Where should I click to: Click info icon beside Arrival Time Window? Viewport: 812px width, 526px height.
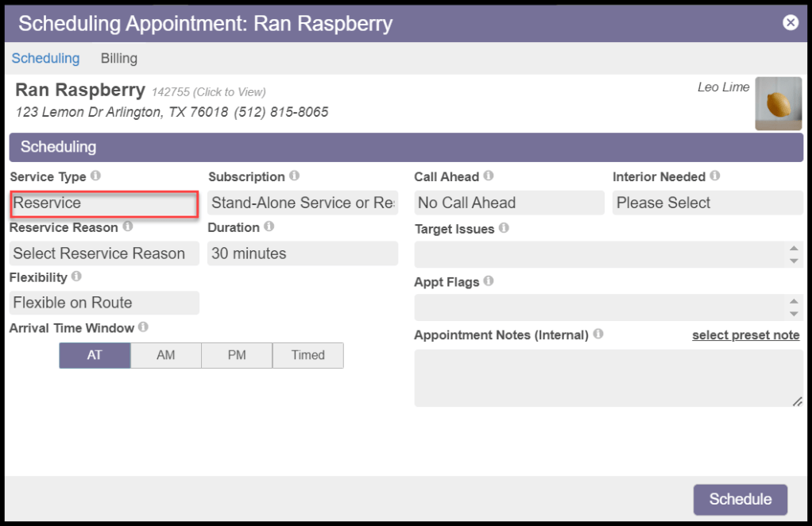143,327
